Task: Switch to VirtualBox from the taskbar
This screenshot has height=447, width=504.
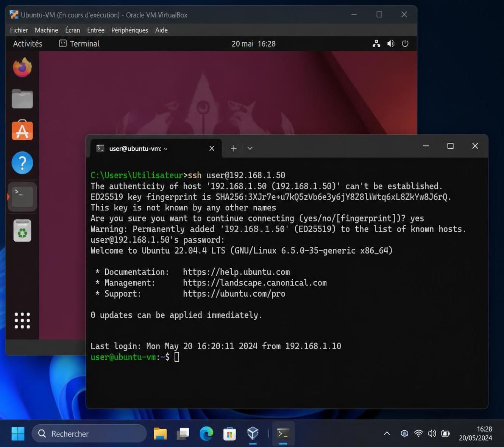Action: tap(253, 433)
